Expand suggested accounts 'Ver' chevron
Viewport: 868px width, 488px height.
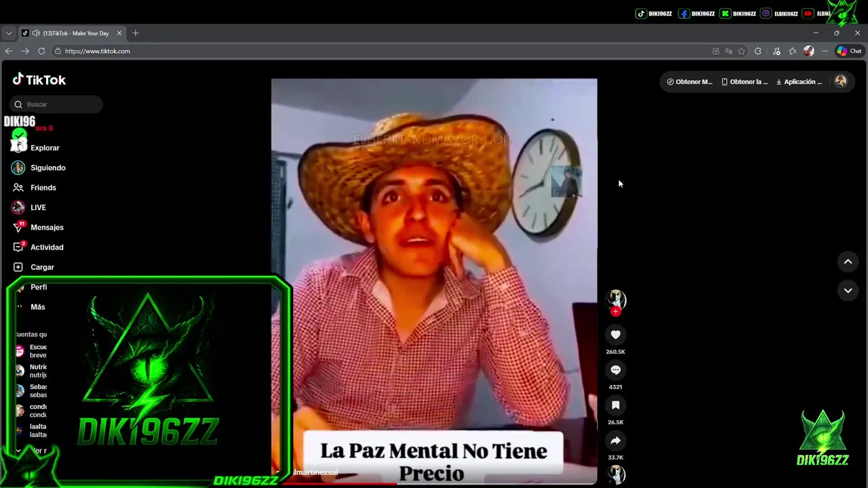click(18, 451)
